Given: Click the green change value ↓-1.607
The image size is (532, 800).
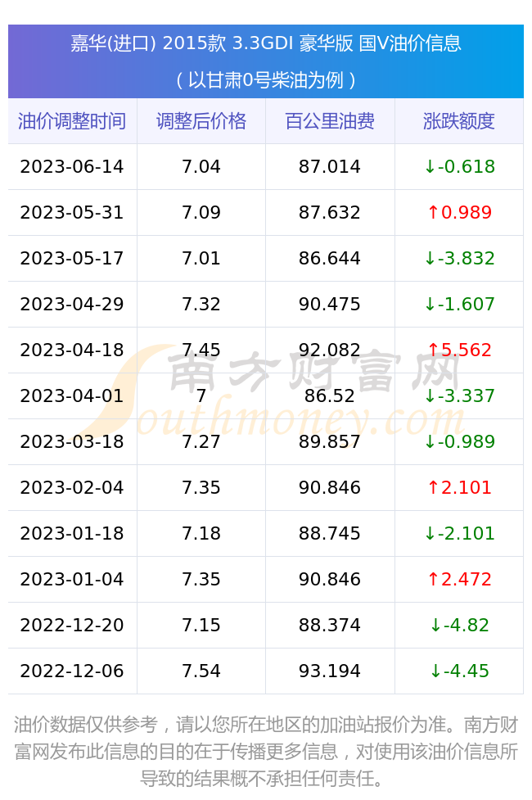Looking at the screenshot, I should [x=460, y=305].
